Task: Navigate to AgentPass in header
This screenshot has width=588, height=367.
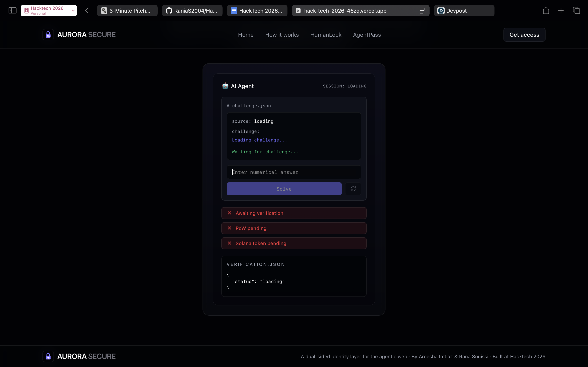Action: point(367,35)
